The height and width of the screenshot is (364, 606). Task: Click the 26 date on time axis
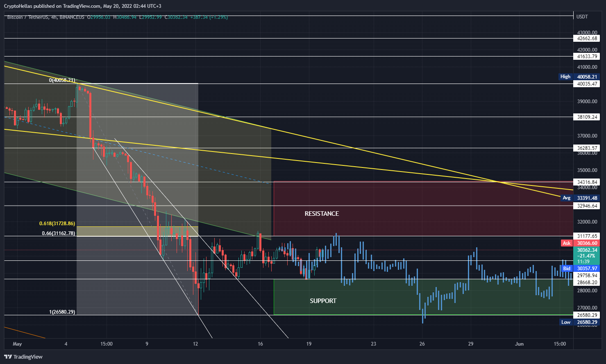tap(422, 344)
